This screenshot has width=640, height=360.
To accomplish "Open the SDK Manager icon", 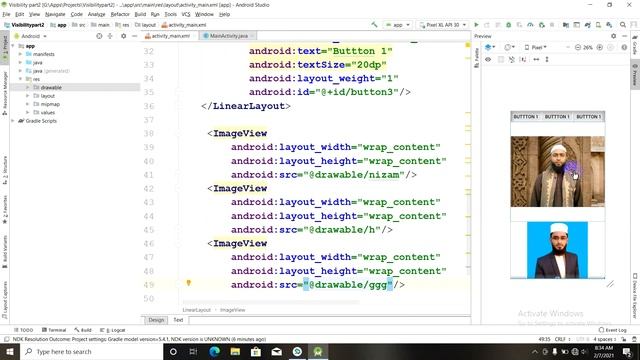I will (609, 25).
